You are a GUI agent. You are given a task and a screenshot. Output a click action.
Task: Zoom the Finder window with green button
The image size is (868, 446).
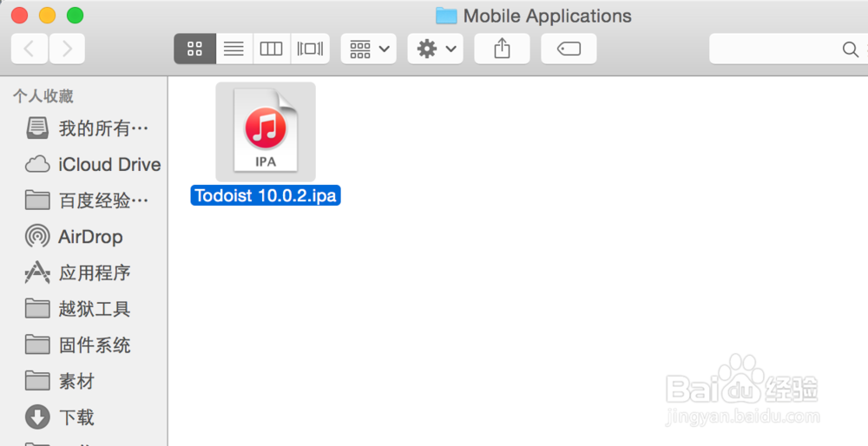point(75,16)
